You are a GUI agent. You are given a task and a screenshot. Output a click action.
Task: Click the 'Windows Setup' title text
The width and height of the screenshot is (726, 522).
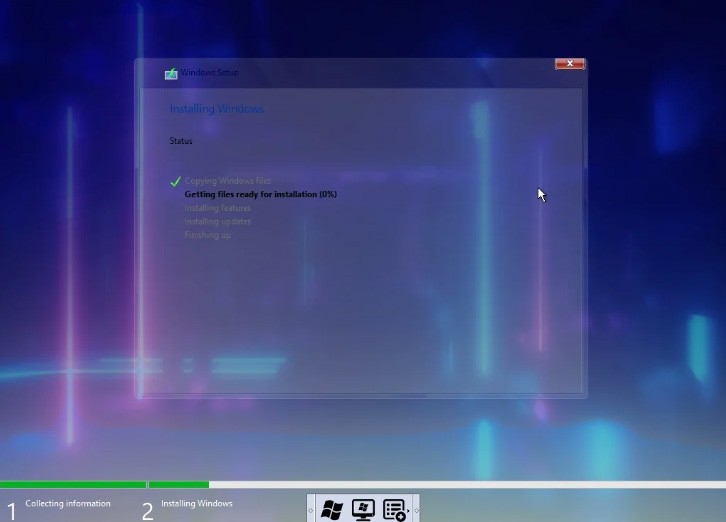click(x=211, y=73)
